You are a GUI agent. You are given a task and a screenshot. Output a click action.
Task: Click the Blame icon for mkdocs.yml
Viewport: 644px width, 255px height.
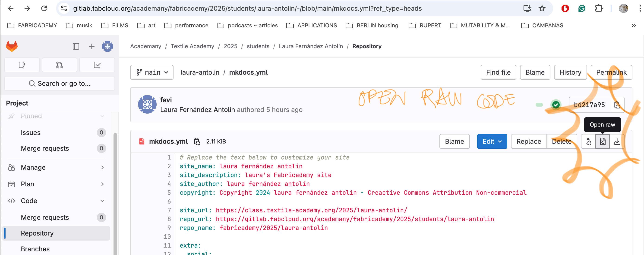point(455,141)
